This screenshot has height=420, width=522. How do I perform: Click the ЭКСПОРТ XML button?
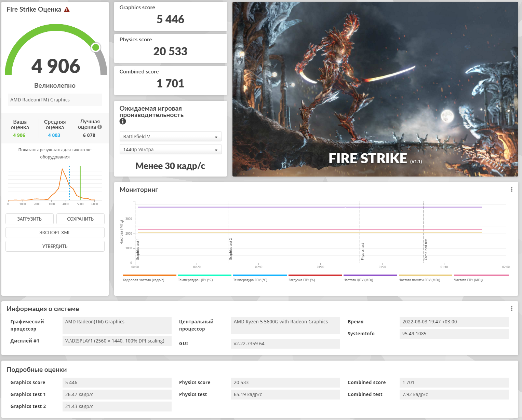coord(55,233)
